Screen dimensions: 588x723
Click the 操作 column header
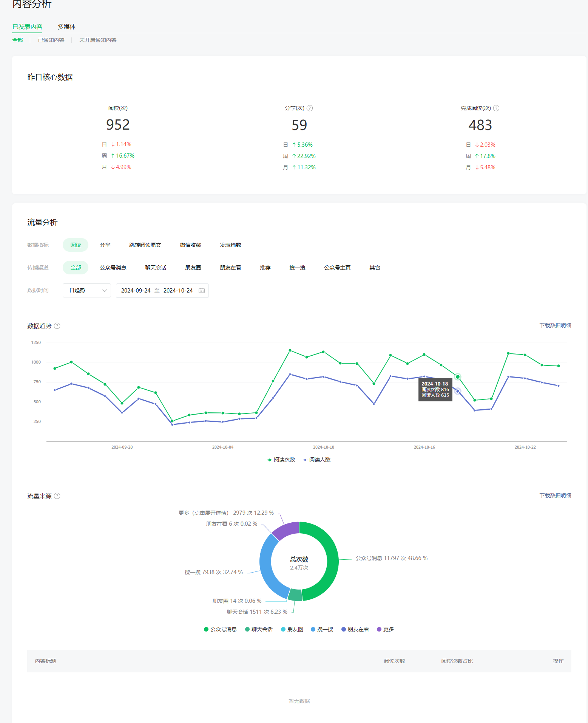click(558, 661)
